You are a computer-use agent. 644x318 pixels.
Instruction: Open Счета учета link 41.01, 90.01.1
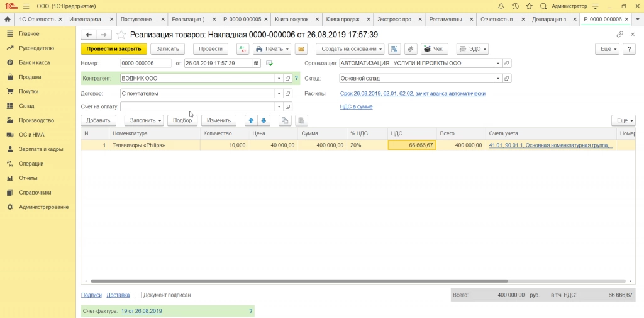(x=551, y=145)
